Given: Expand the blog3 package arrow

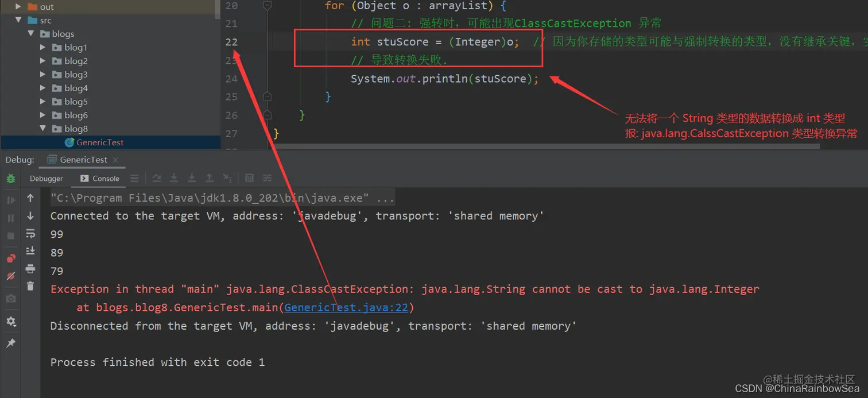Looking at the screenshot, I should click(x=43, y=74).
